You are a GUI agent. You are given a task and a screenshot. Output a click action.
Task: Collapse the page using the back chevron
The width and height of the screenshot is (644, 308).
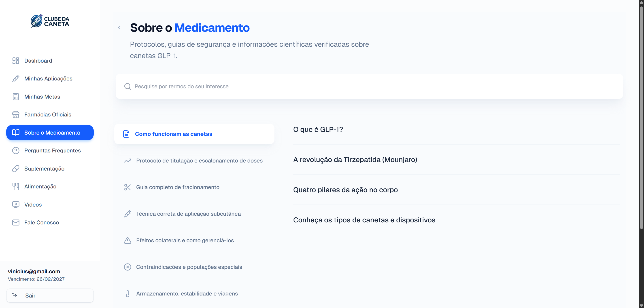[119, 27]
